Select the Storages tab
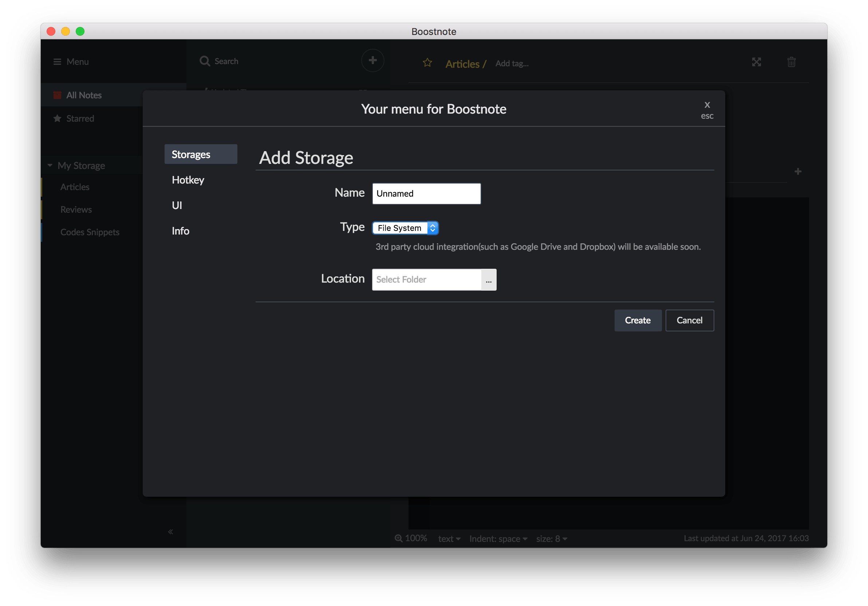Screen dimensions: 868x606 (201, 154)
